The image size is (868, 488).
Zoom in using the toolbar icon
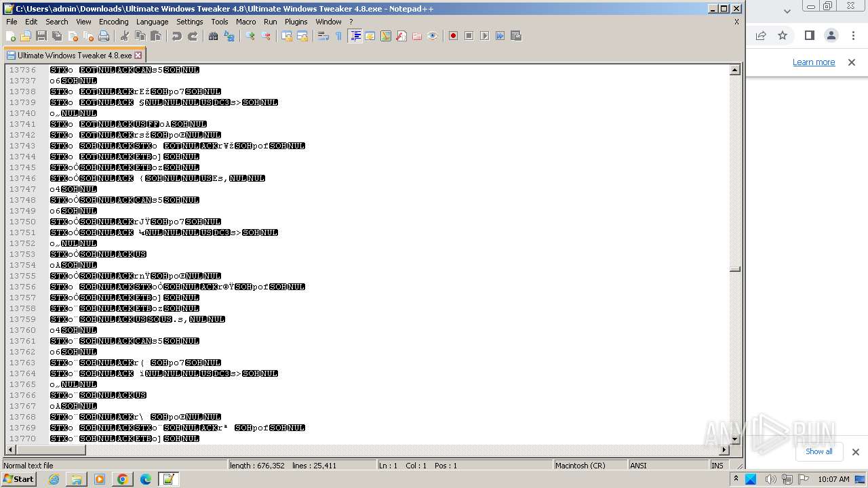pyautogui.click(x=250, y=36)
